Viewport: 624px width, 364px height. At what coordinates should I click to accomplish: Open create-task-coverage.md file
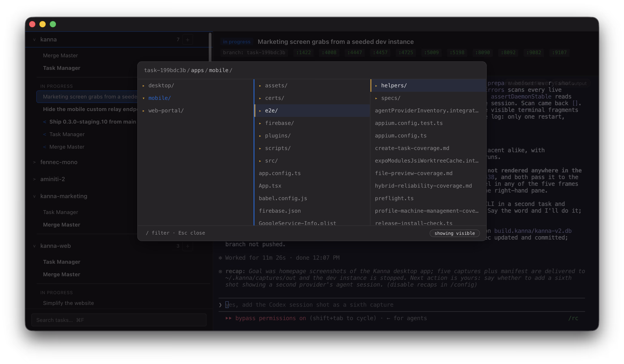(x=428, y=148)
